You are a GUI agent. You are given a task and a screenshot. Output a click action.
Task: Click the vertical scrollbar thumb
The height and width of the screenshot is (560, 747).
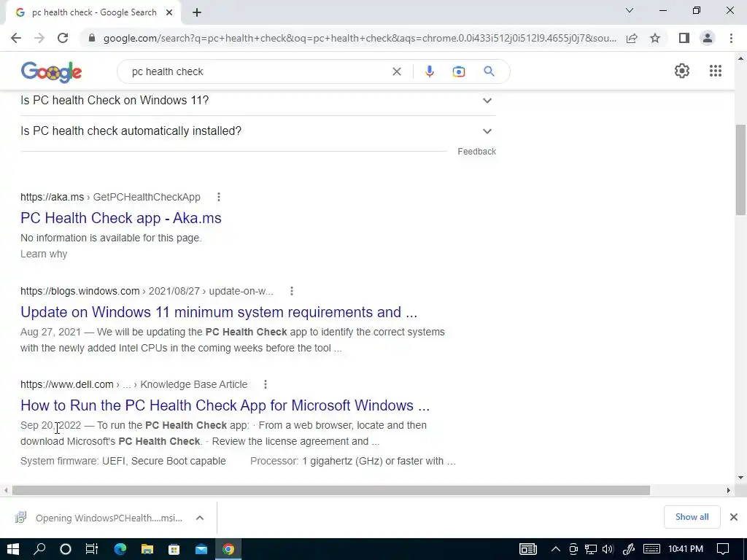click(740, 169)
